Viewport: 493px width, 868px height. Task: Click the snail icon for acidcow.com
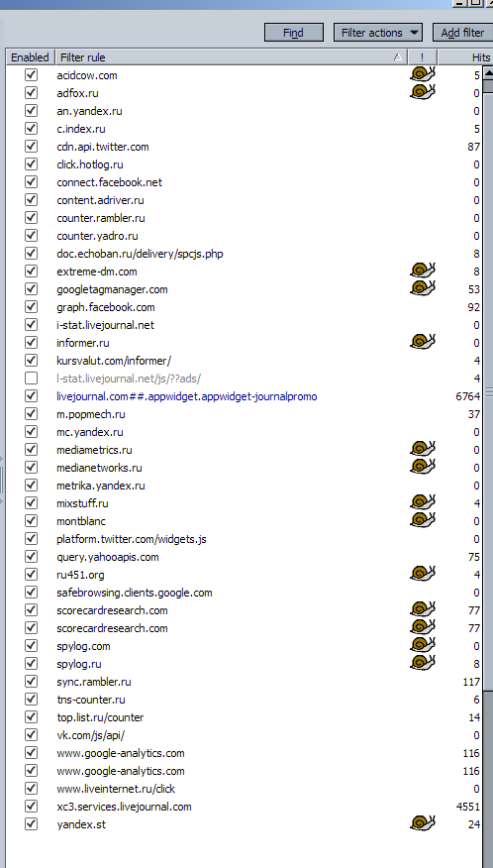point(423,74)
